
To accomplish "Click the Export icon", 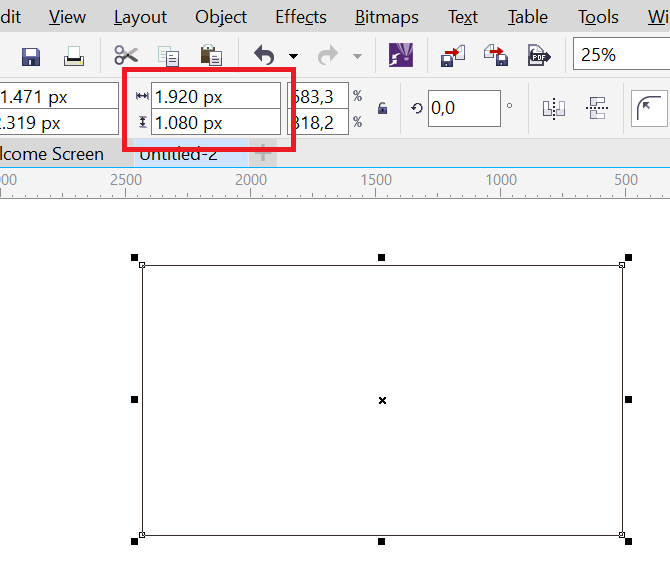I will [x=496, y=56].
